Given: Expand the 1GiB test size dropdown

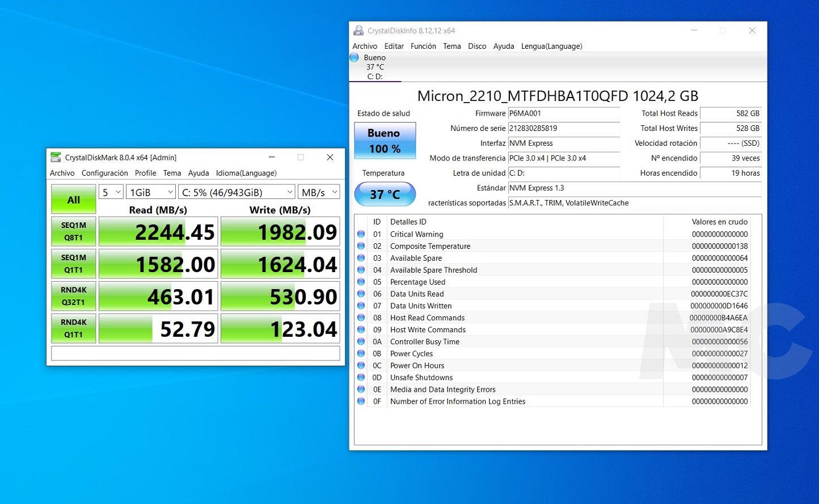Looking at the screenshot, I should tap(151, 193).
